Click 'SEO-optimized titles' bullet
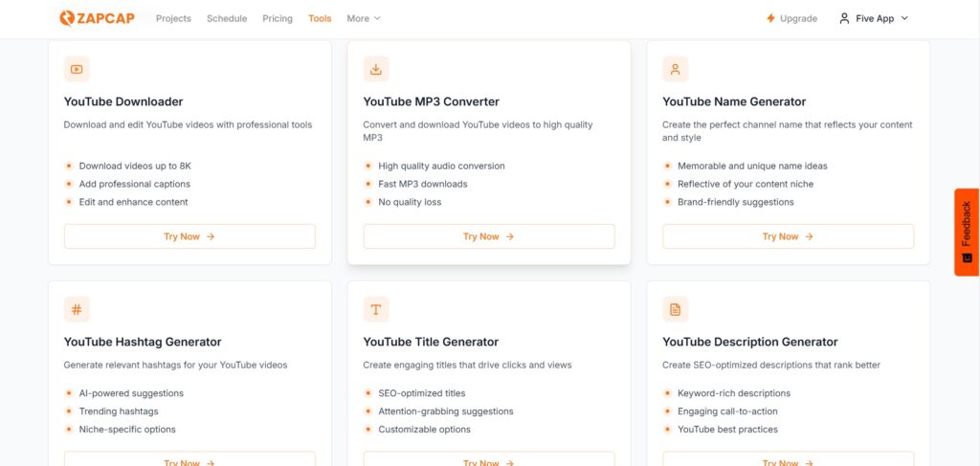This screenshot has height=466, width=980. point(422,393)
